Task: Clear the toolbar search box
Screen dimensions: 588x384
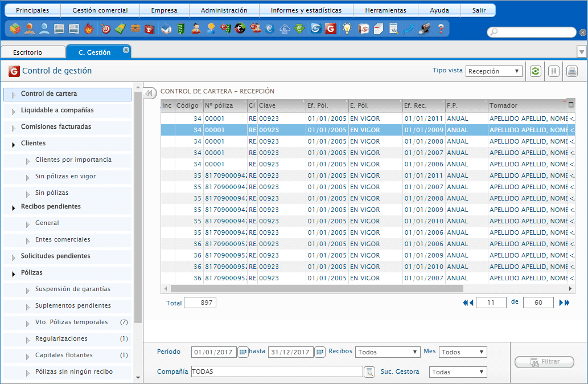Action: click(x=582, y=32)
